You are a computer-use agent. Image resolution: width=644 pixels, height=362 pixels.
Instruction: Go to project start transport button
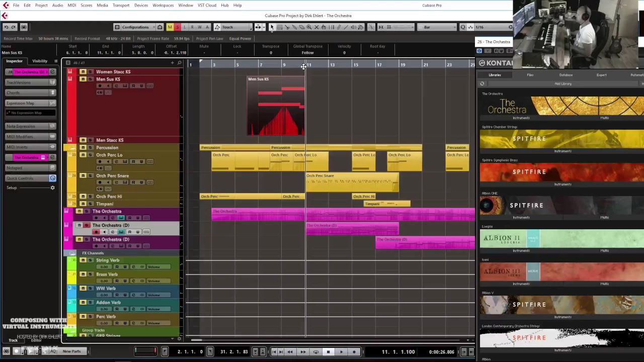pyautogui.click(x=274, y=352)
